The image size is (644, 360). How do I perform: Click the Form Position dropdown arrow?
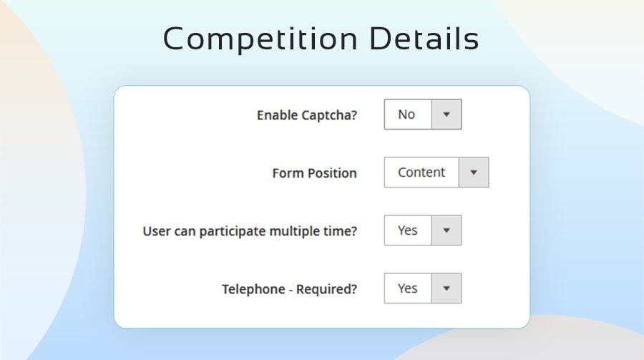click(x=474, y=172)
